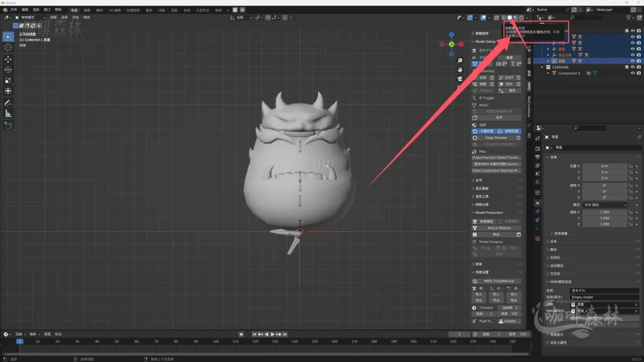
Task: Click the Attach Meshes button
Action: (x=499, y=228)
